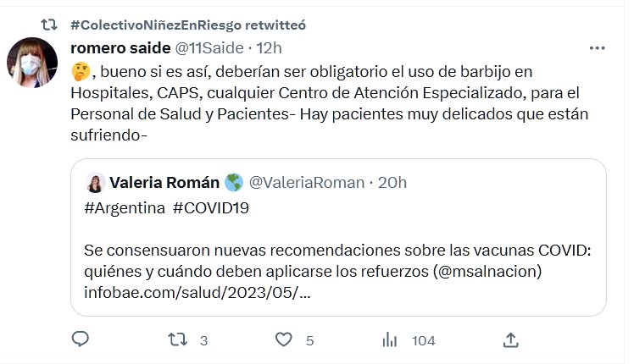The image size is (634, 364).
Task: Open Valeria Román's small avatar
Action: coord(96,183)
